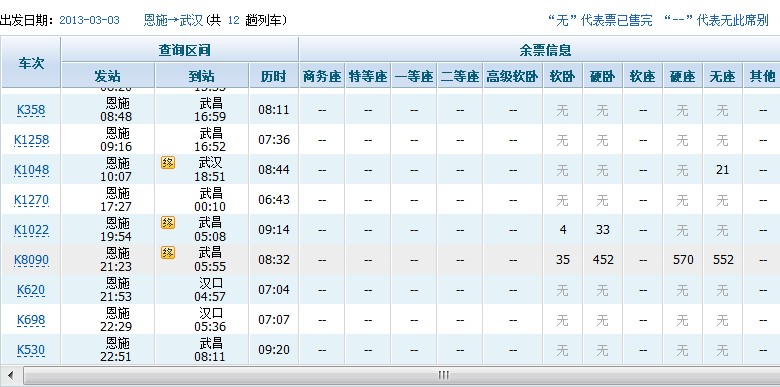The width and height of the screenshot is (780, 387).
Task: Click train K530 link
Action: tap(31, 350)
